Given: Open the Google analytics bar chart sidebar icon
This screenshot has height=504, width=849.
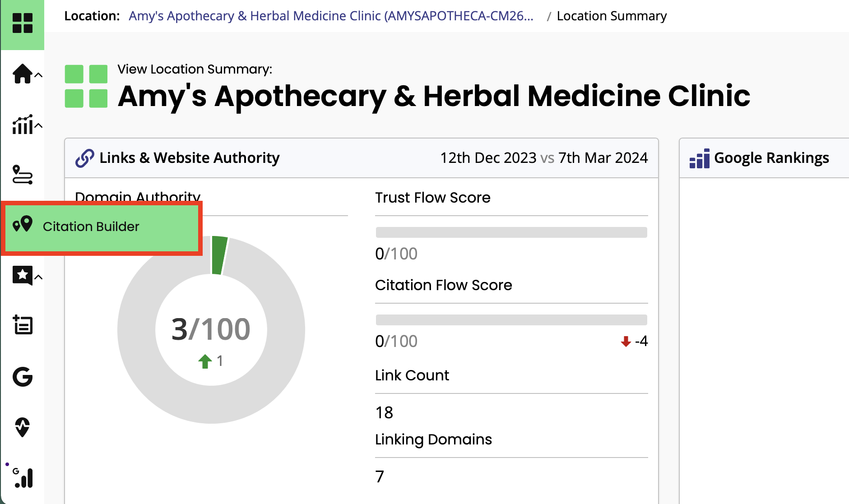Looking at the screenshot, I should point(23,478).
